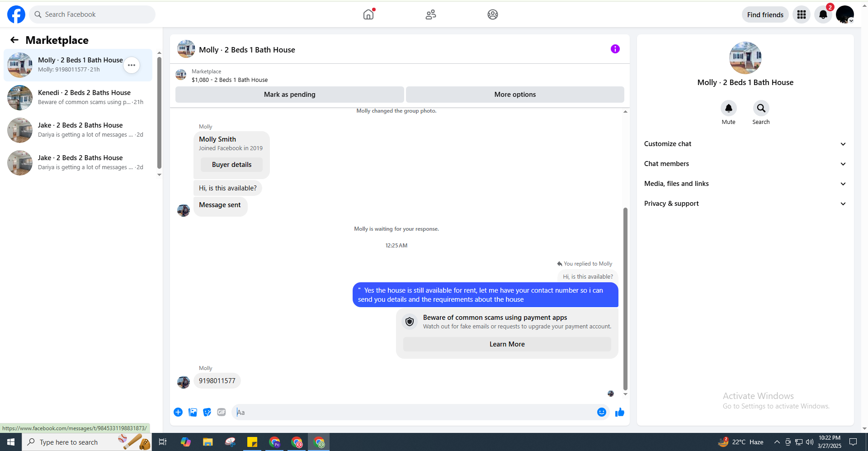Image resolution: width=868 pixels, height=451 pixels.
Task: Open the Facebook logo home link
Action: 16,14
